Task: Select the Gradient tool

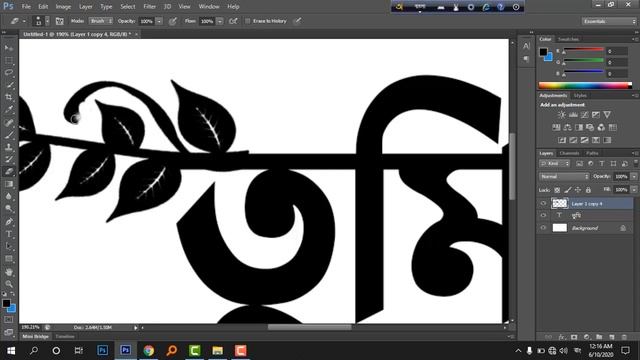Action: 9,184
